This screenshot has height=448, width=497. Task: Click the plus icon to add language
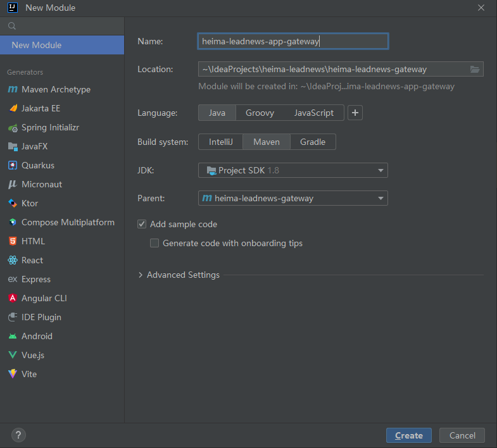pyautogui.click(x=355, y=113)
